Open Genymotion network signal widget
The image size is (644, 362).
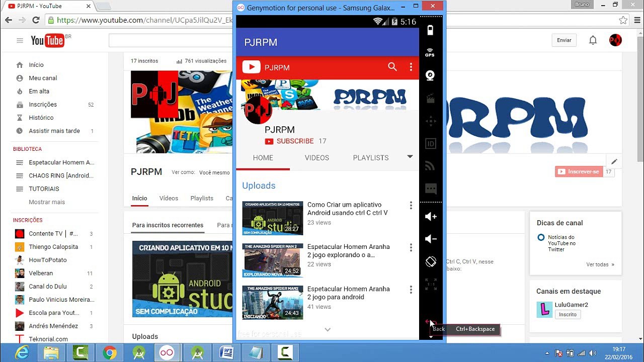point(430,166)
